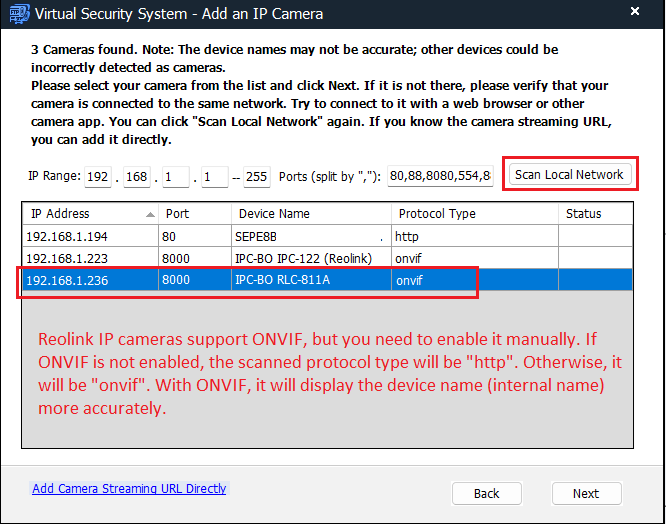Viewport: 666px width, 524px height.
Task: Click the Virtual Security System title bar icon
Action: [x=17, y=14]
